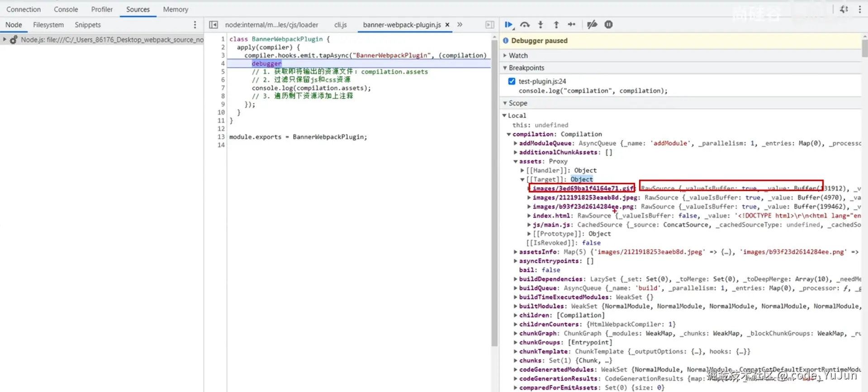868x392 pixels.
Task: Expand the Node.js file tree item
Action: click(5, 40)
